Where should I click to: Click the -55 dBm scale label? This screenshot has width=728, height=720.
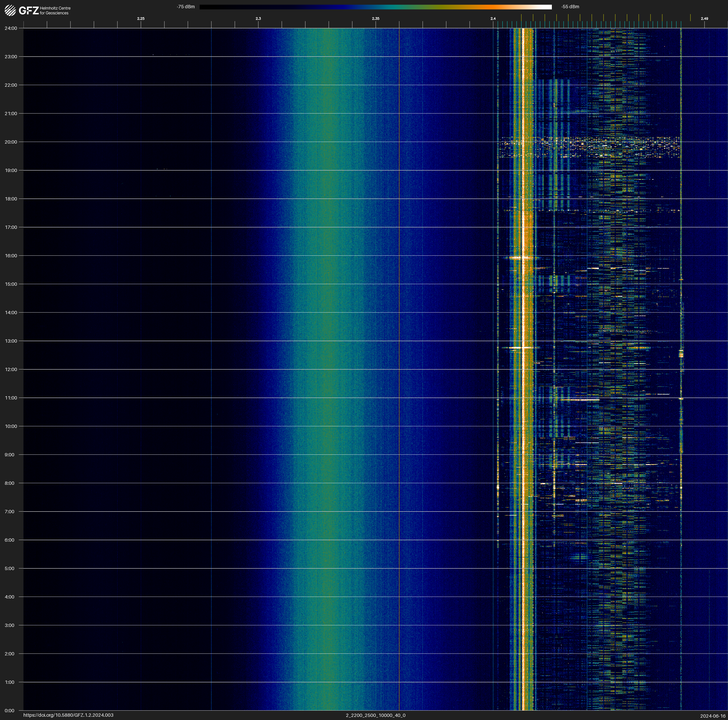coord(570,7)
